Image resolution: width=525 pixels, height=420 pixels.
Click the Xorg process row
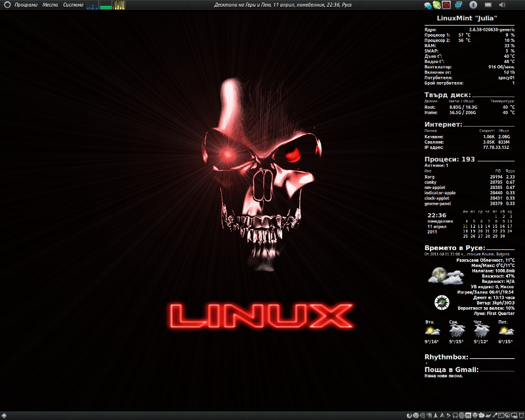click(x=469, y=177)
